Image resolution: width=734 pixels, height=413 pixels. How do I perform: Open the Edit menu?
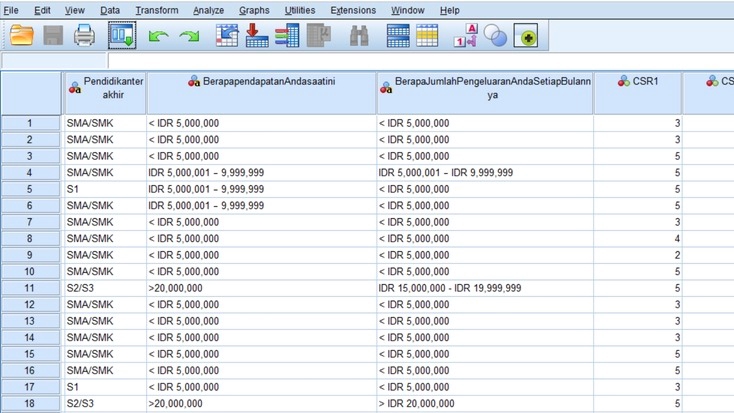pyautogui.click(x=42, y=10)
